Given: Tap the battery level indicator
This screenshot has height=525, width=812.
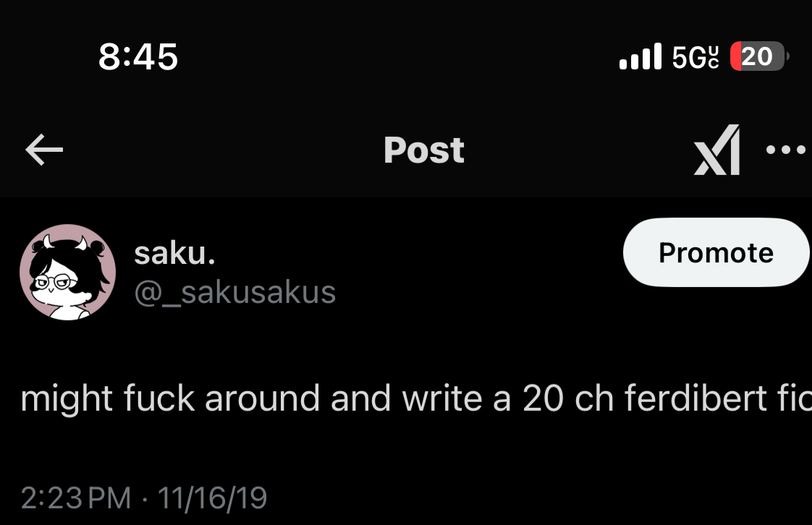Looking at the screenshot, I should [757, 56].
